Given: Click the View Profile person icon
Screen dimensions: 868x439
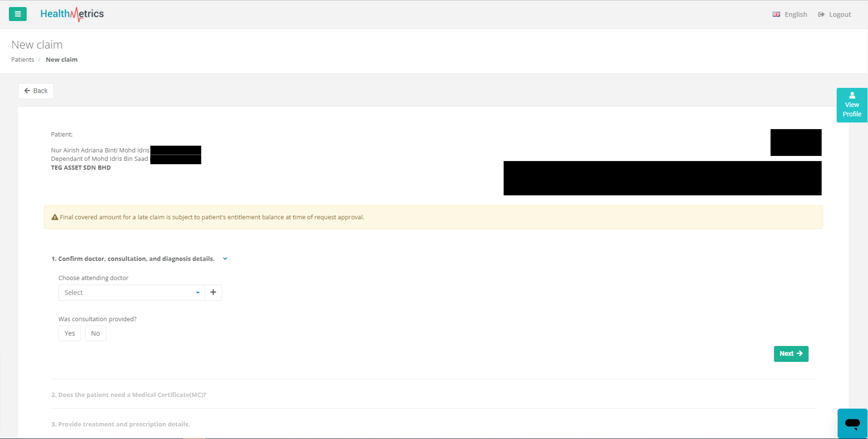Looking at the screenshot, I should pos(852,95).
